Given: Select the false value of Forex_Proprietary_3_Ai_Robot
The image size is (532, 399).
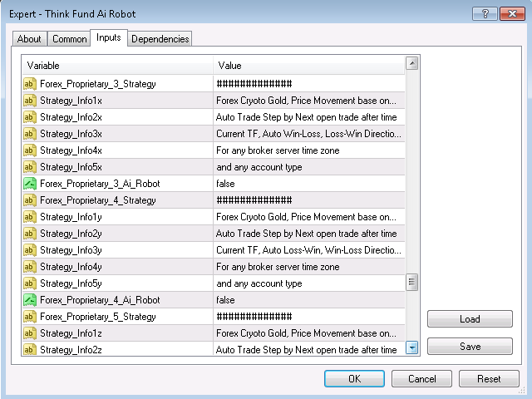Looking at the screenshot, I should [x=309, y=184].
